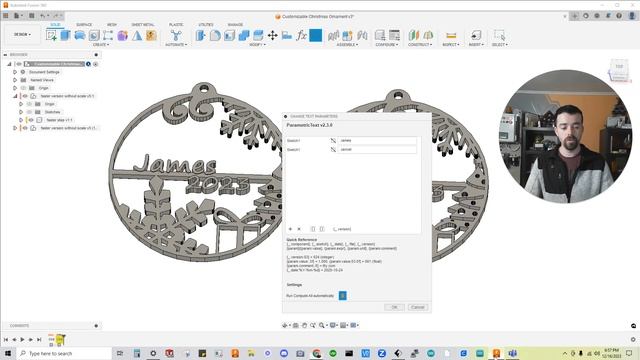Open the Help icon at top right
This screenshot has width=640, height=360.
619,16
